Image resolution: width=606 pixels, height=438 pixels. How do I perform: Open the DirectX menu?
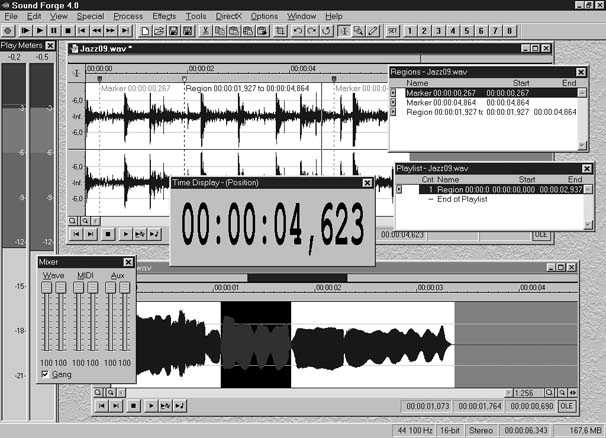tap(228, 16)
